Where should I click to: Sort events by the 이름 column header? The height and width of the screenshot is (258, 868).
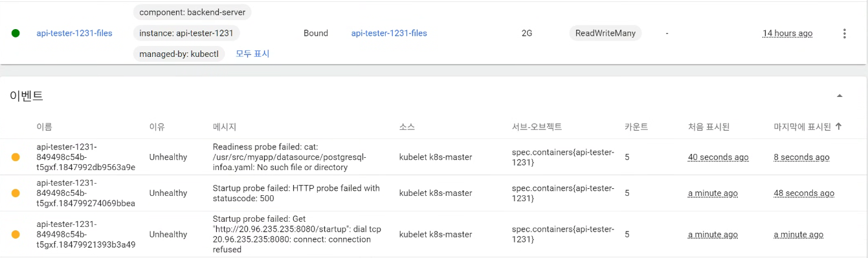[x=44, y=127]
